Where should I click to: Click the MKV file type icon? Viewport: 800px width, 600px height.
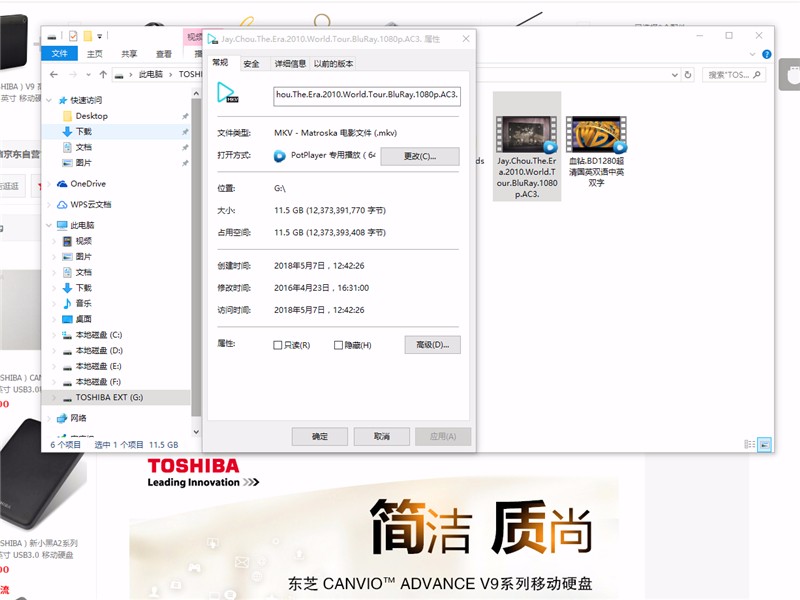tap(227, 92)
